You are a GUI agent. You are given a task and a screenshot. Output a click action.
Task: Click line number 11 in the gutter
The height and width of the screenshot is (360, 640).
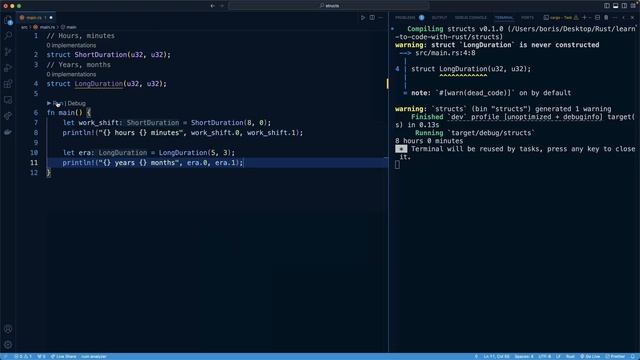[x=33, y=162]
